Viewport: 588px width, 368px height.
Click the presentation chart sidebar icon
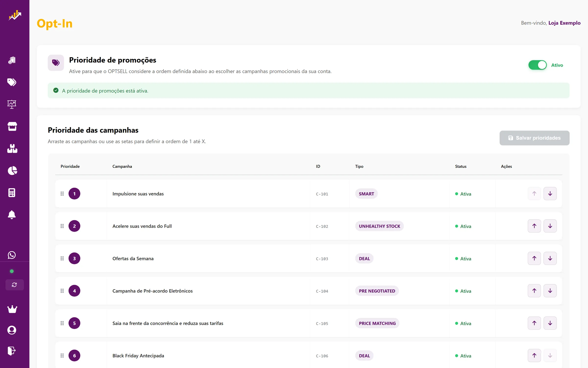point(12,104)
